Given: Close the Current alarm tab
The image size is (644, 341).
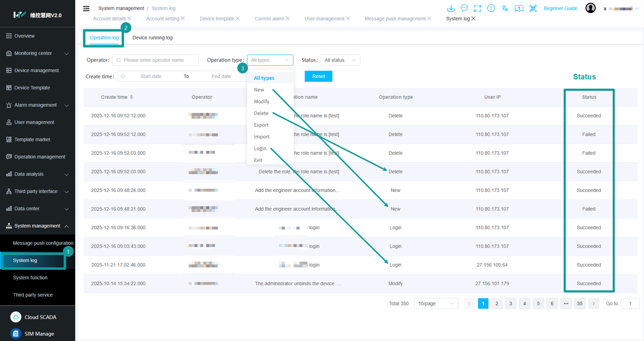Looking at the screenshot, I should tap(288, 19).
